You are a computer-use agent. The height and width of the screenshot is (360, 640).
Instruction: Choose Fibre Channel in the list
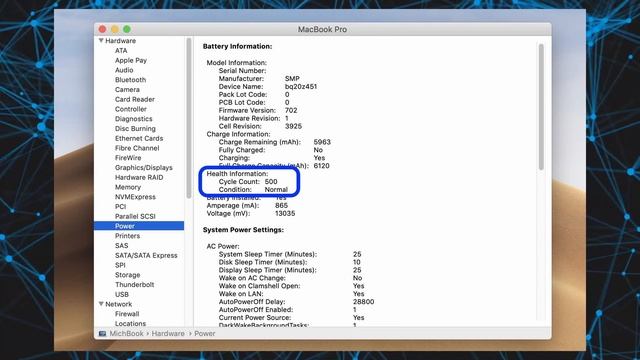(137, 148)
